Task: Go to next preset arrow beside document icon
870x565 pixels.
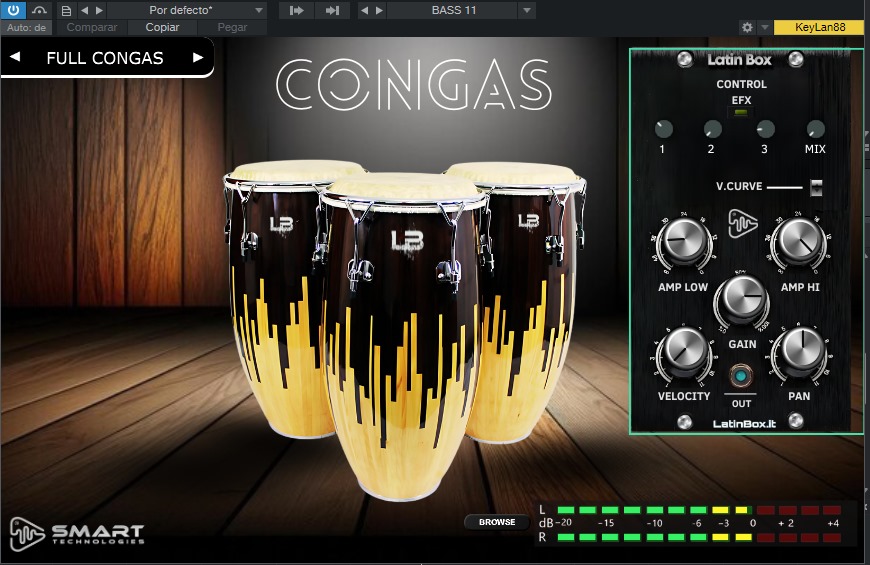Action: point(99,10)
